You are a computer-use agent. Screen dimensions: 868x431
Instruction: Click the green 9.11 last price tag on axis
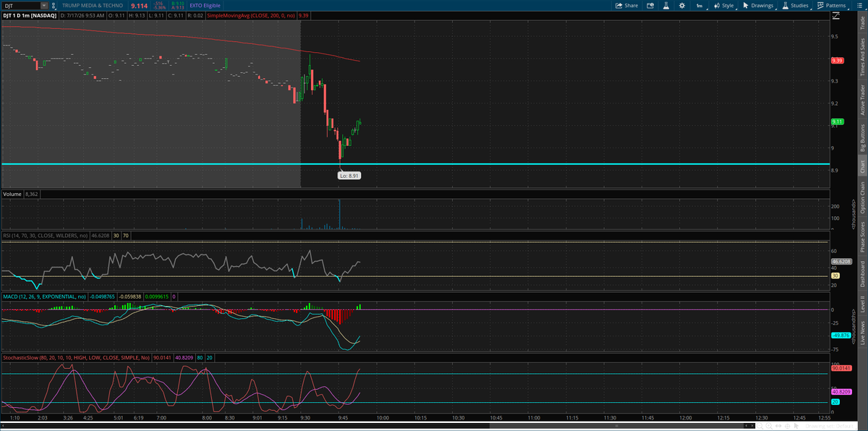pyautogui.click(x=838, y=121)
